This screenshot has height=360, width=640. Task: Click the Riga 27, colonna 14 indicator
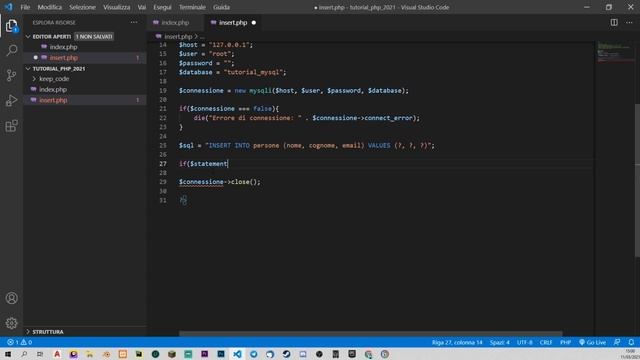tap(457, 342)
